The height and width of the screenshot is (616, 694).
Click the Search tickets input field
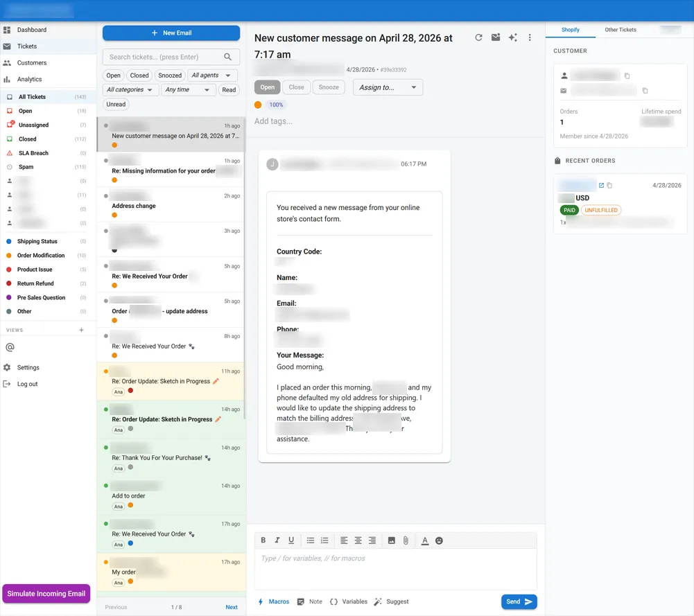pyautogui.click(x=164, y=57)
